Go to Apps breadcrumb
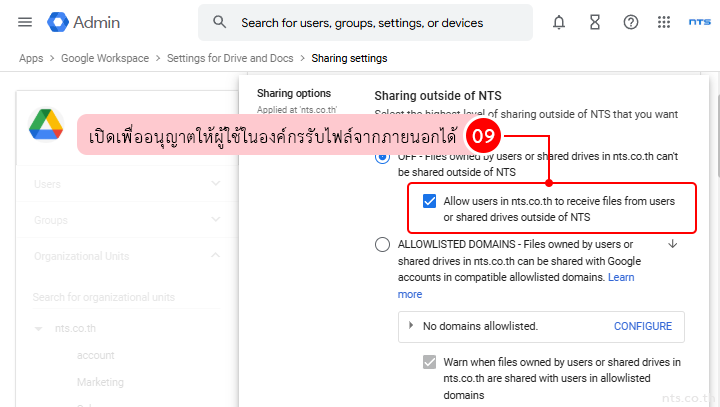 coord(31,58)
